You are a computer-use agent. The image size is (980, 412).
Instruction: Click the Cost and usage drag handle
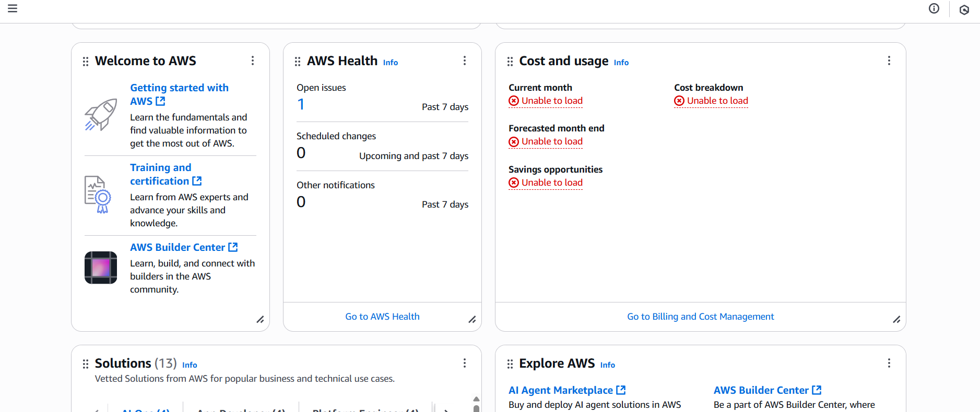click(510, 62)
